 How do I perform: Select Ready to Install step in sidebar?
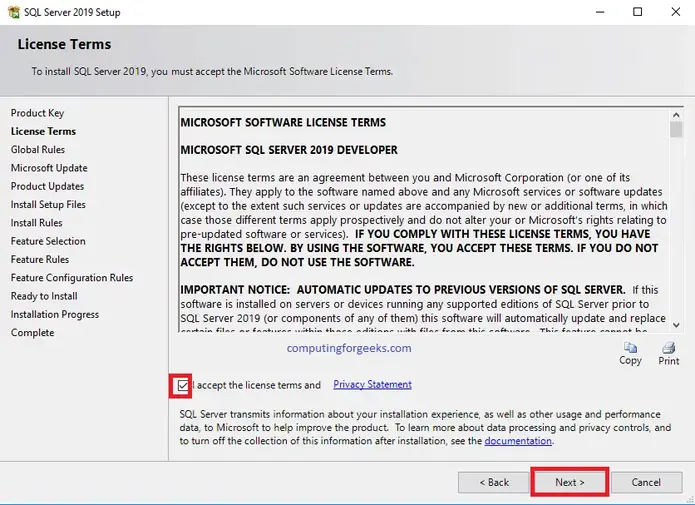pos(44,296)
